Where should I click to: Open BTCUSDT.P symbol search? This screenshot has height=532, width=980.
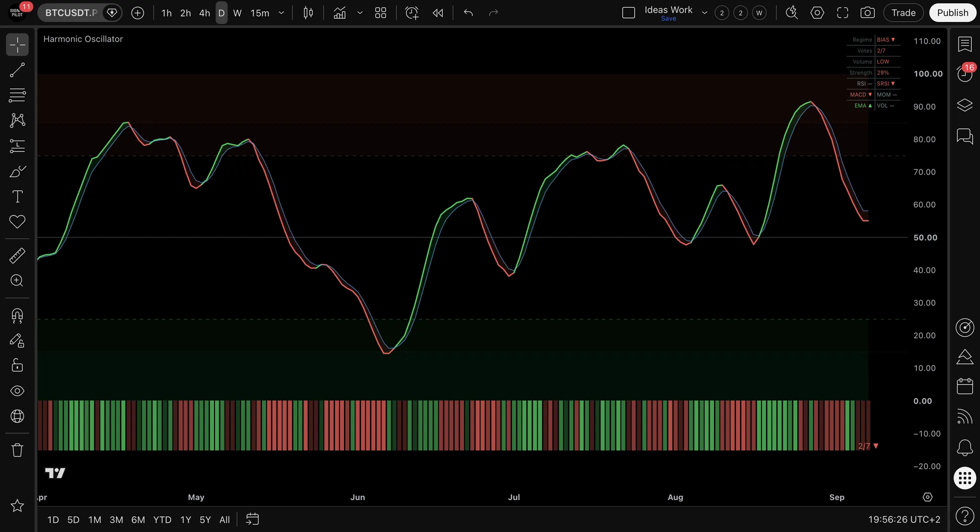point(71,13)
